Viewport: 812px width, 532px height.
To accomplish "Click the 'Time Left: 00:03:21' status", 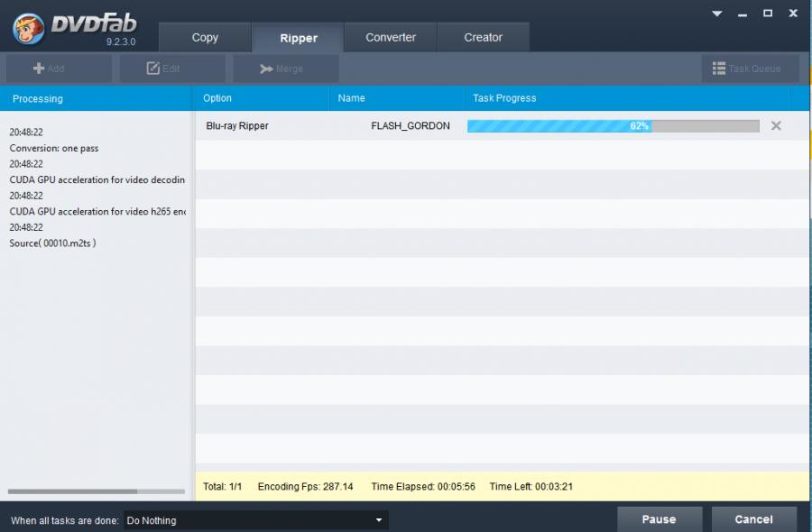I will coord(531,486).
